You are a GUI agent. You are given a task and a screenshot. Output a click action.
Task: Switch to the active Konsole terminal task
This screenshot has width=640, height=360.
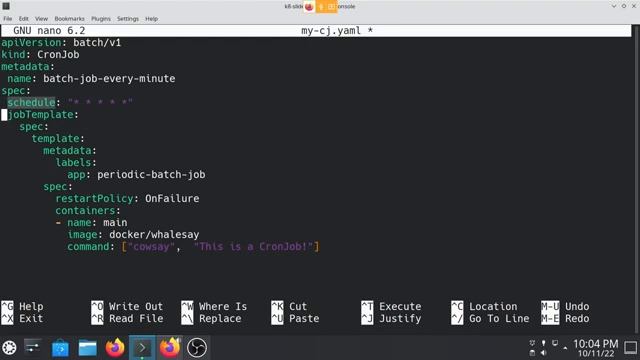(142, 348)
